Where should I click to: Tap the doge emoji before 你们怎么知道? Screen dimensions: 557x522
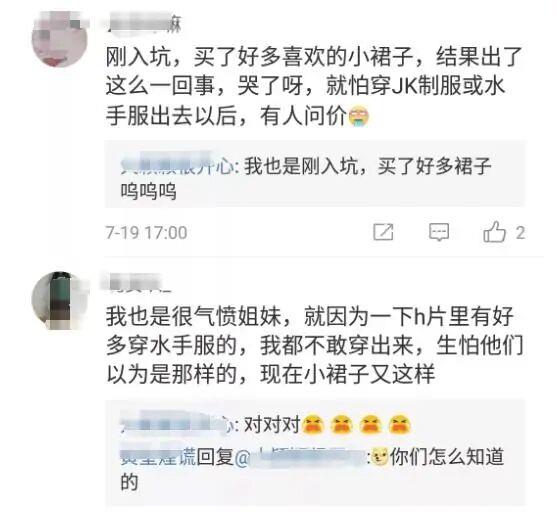(380, 457)
